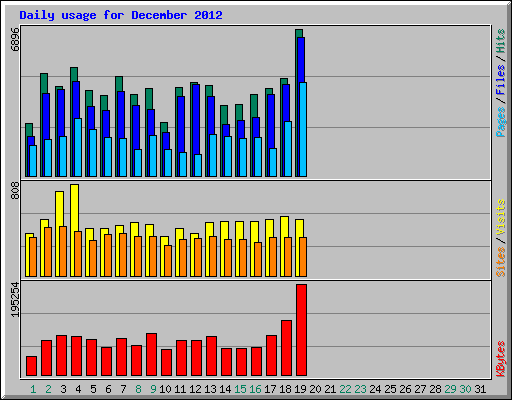This screenshot has height=400, width=512.
Task: Click the cyan Pages legend label
Action: click(x=500, y=122)
